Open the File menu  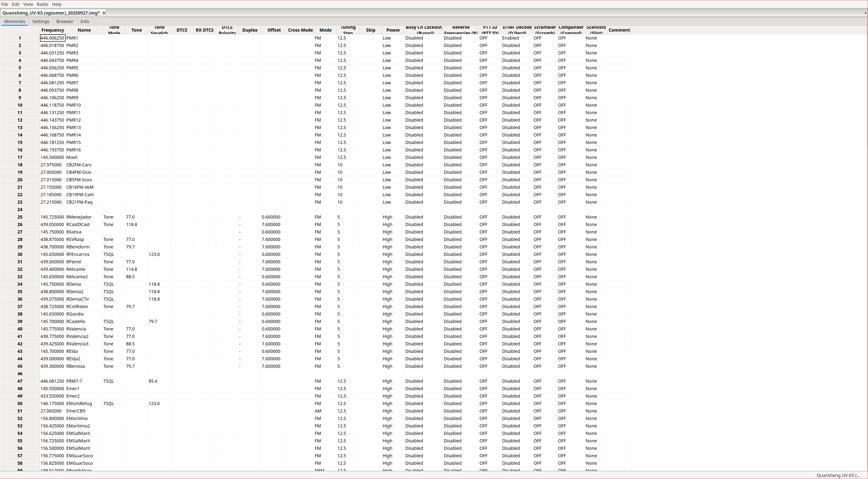click(5, 4)
